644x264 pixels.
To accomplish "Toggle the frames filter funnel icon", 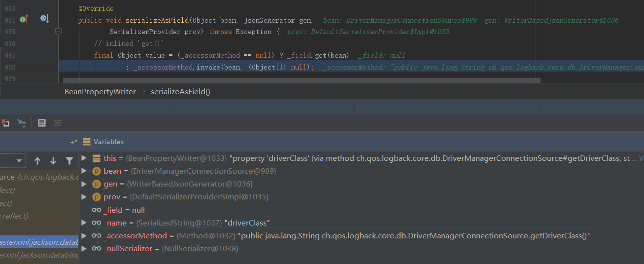I will [69, 161].
